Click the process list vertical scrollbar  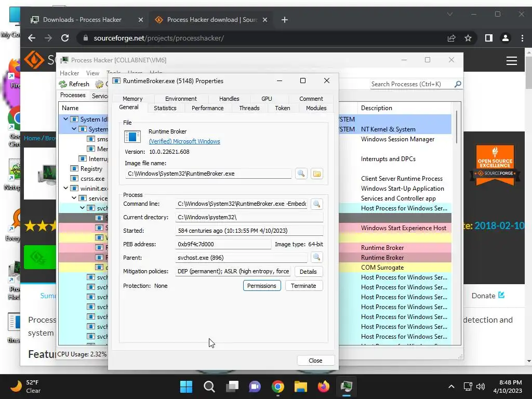coord(457,127)
